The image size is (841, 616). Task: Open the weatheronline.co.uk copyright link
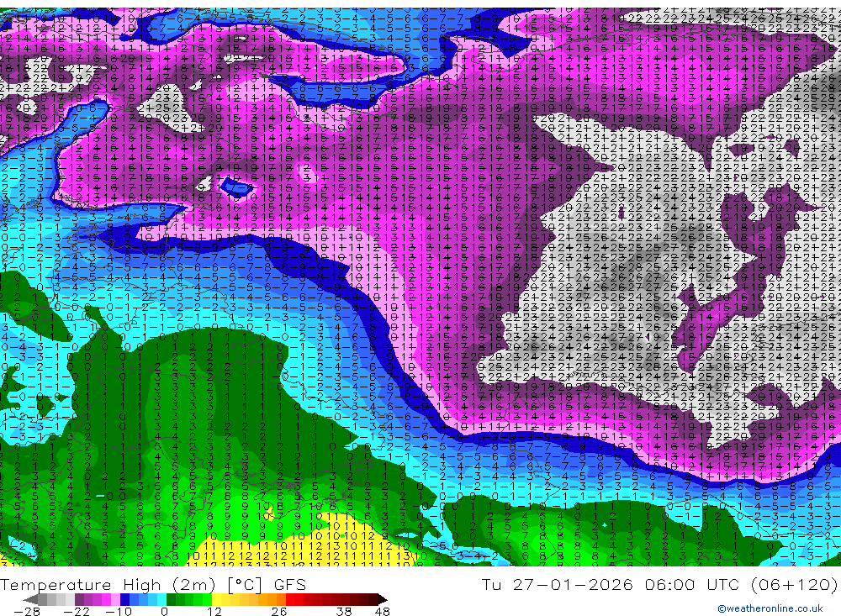(770, 608)
